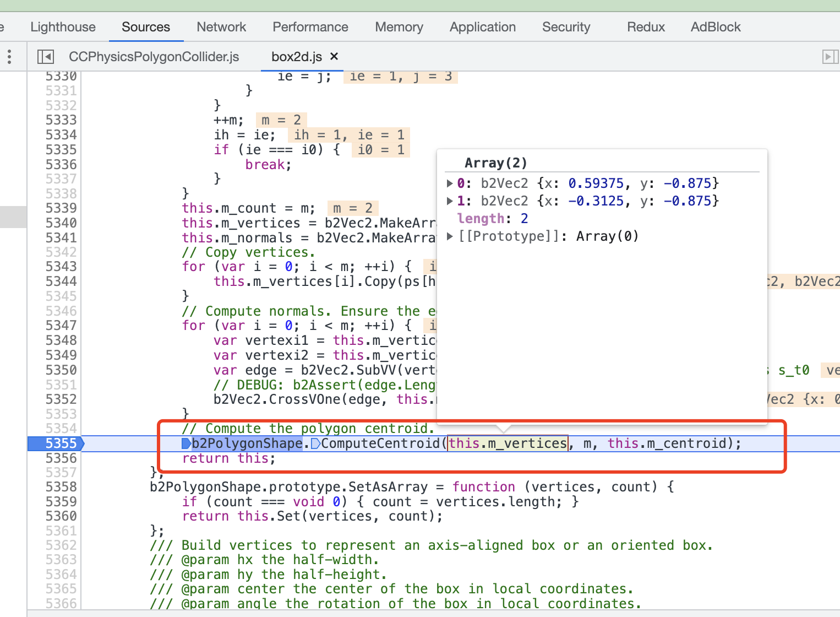
Task: Click 'this.m_count' on line 5339
Action: [229, 208]
